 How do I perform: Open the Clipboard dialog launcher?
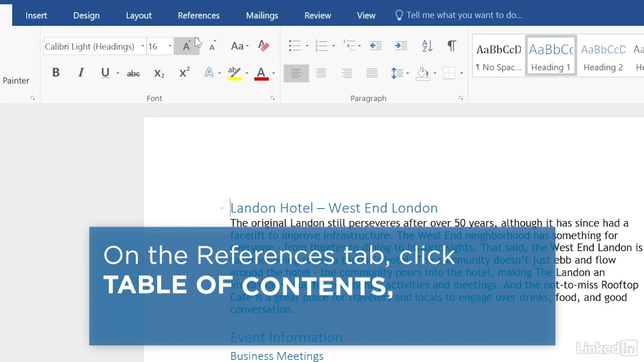click(x=33, y=98)
